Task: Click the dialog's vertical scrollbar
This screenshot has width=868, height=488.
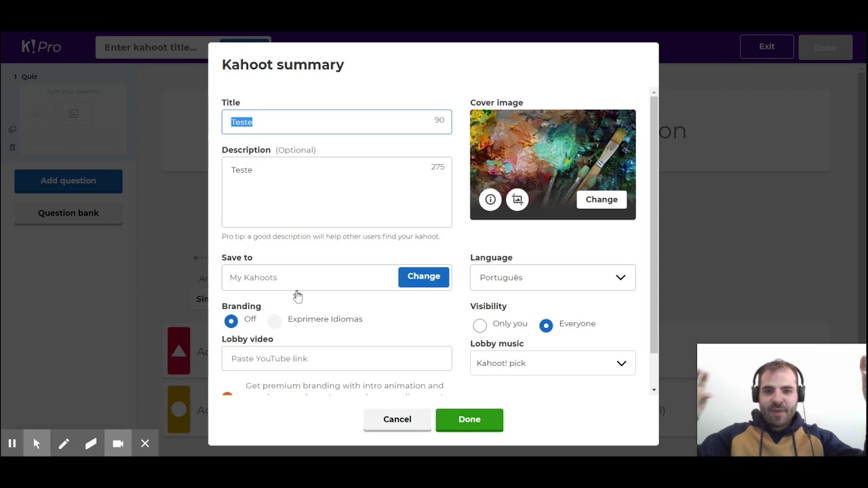Action: coord(654,225)
